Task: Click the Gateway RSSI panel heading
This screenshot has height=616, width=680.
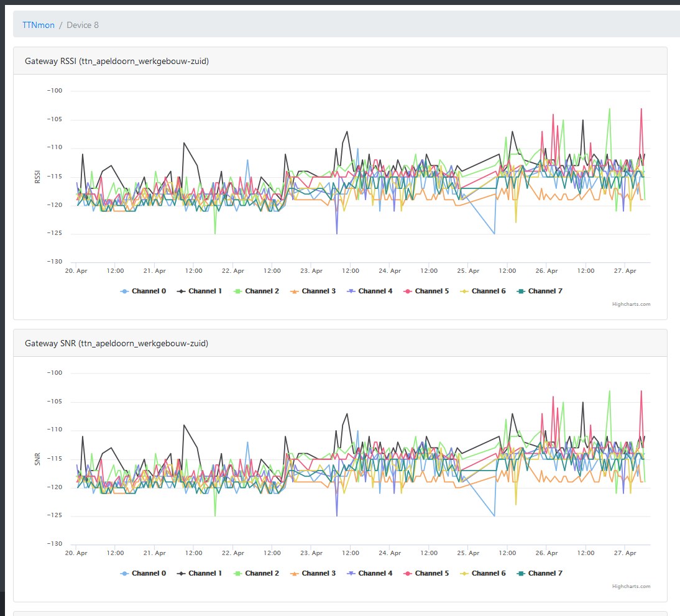Action: coord(117,61)
